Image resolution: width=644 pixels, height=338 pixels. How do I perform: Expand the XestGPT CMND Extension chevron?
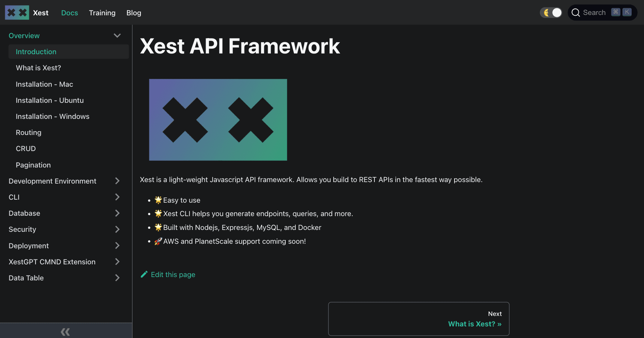117,262
